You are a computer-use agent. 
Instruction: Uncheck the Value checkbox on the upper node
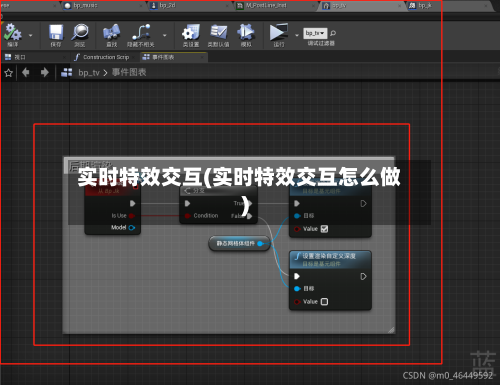coord(324,229)
